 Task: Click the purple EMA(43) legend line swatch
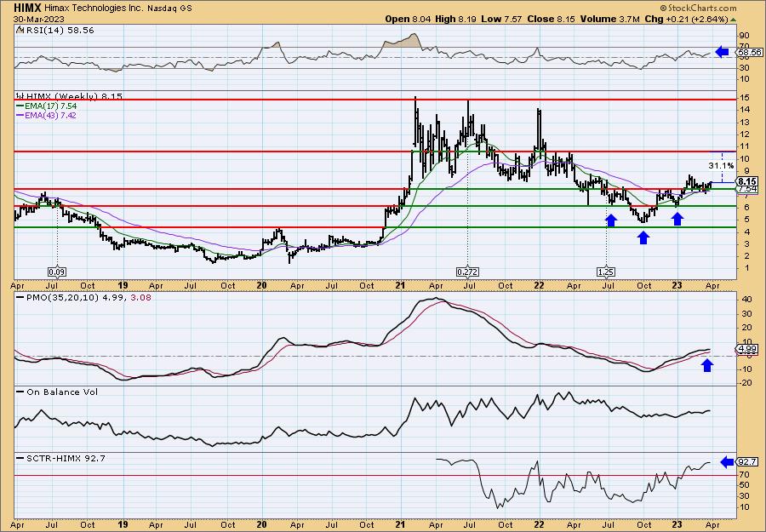tap(20, 116)
